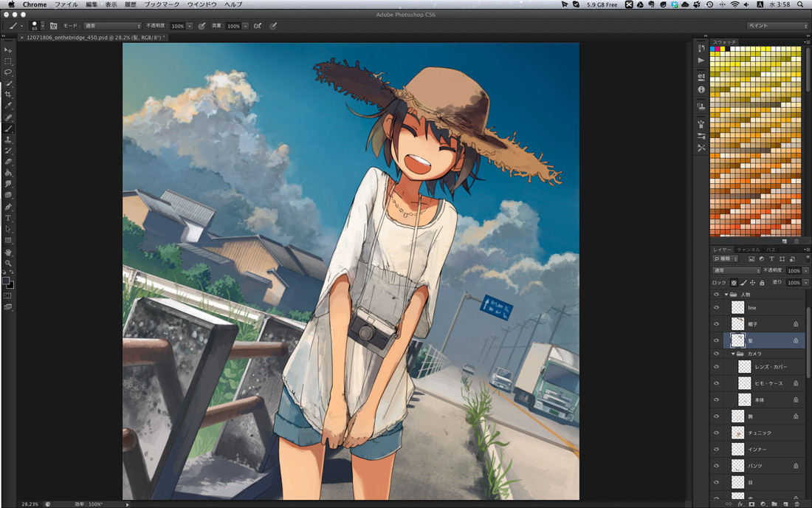
Task: Select the Hand tool
Action: 8,253
